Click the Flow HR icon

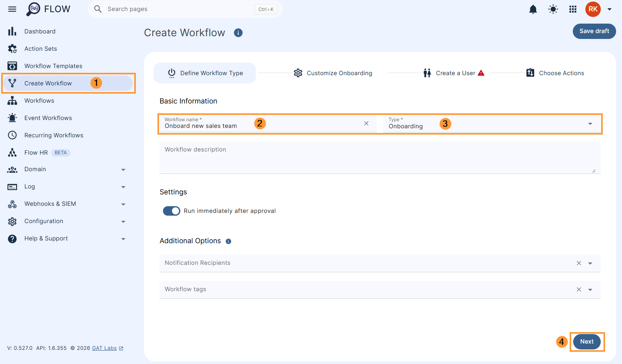[x=12, y=153]
